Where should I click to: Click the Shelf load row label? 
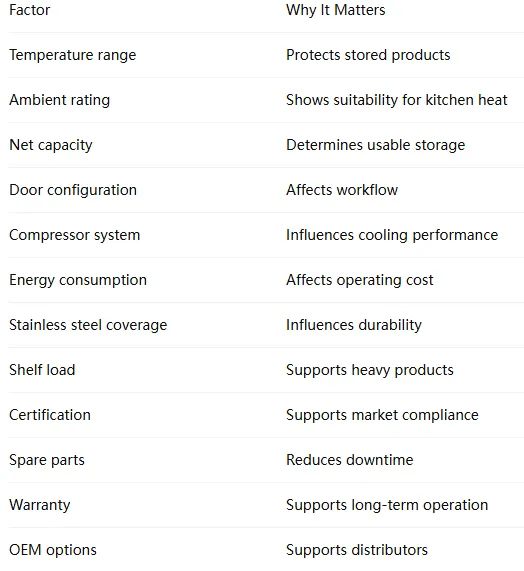coord(42,370)
